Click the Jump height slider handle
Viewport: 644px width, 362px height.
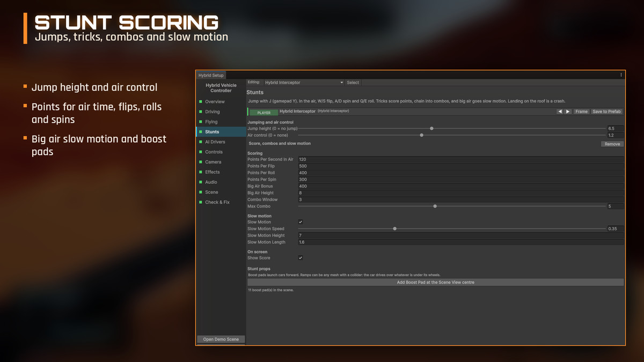431,129
